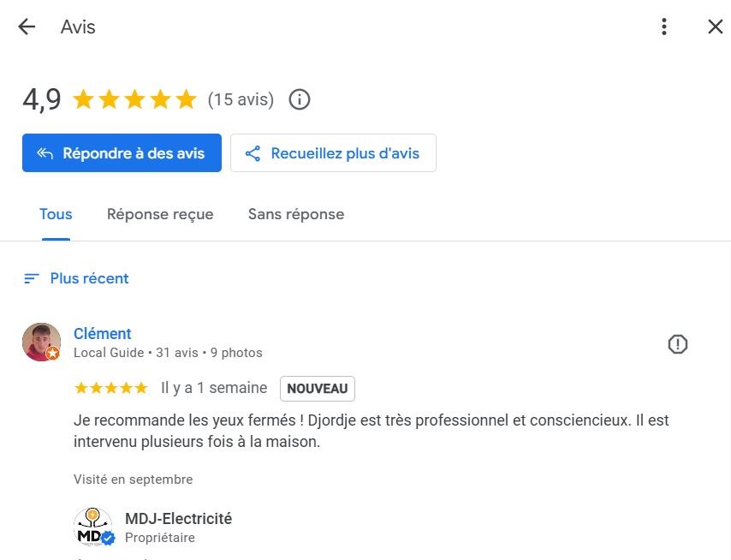Image resolution: width=731 pixels, height=560 pixels.
Task: Click the share icon on Recueillez plus d'avis
Action: 253,153
